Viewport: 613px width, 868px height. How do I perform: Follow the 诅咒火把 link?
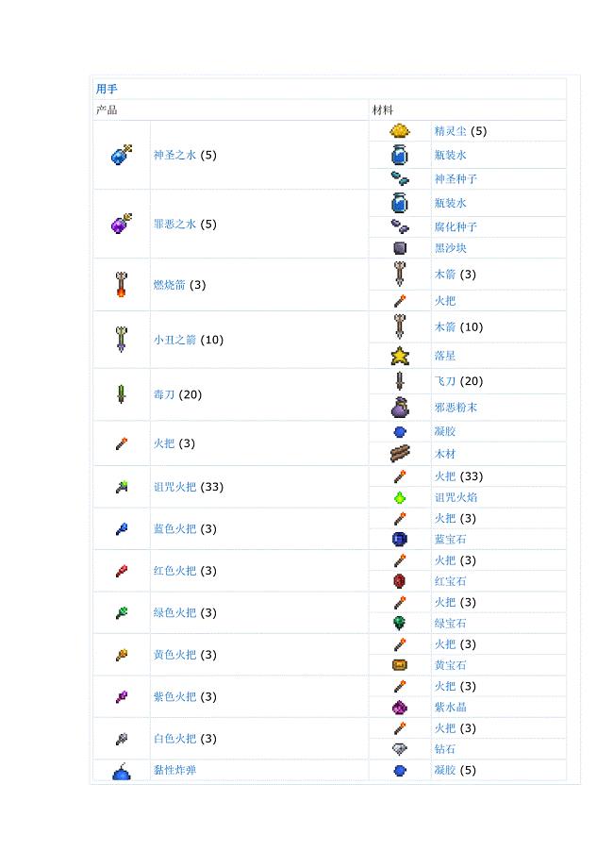coord(174,487)
